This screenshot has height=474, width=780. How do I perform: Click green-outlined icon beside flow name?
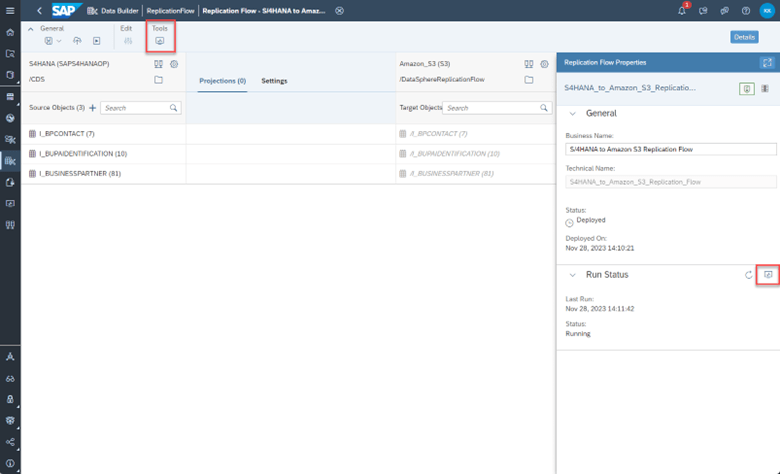(747, 89)
